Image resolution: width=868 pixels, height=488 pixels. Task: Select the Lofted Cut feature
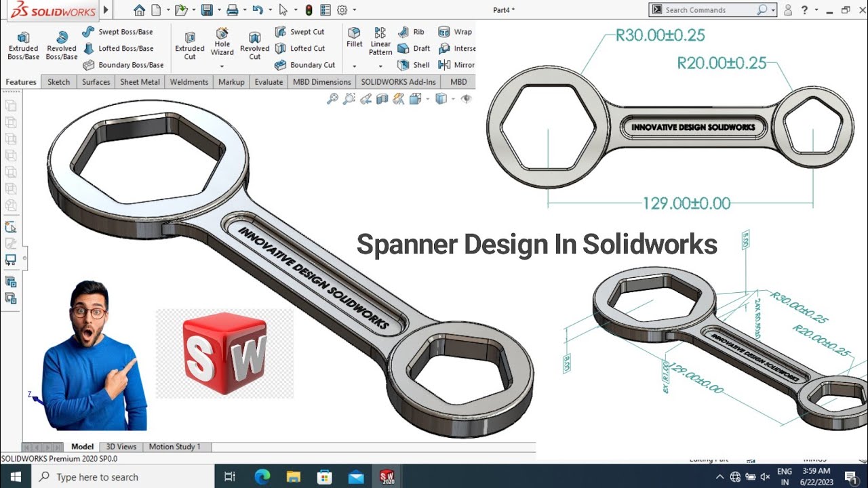point(300,48)
